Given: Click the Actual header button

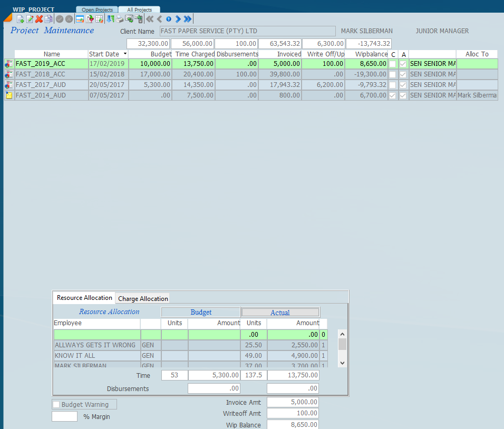Looking at the screenshot, I should 280,313.
